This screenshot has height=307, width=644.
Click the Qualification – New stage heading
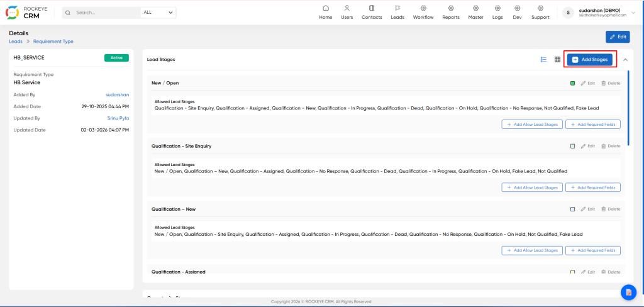point(174,209)
